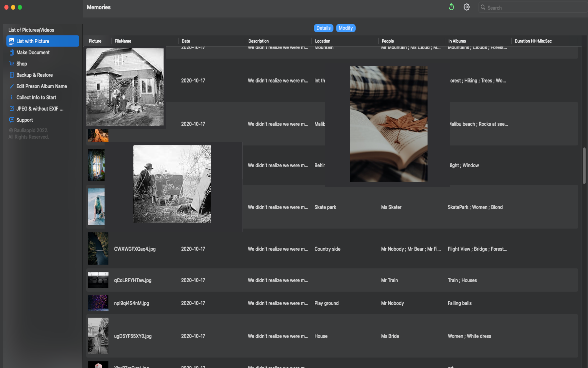The width and height of the screenshot is (588, 368).
Task: Click thumbnail of ugD5YF55XY0.jpg
Action: (x=98, y=336)
